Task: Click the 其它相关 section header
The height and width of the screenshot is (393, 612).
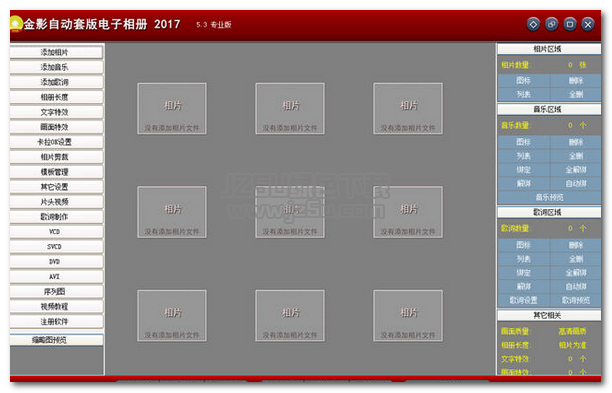Action: (x=549, y=315)
